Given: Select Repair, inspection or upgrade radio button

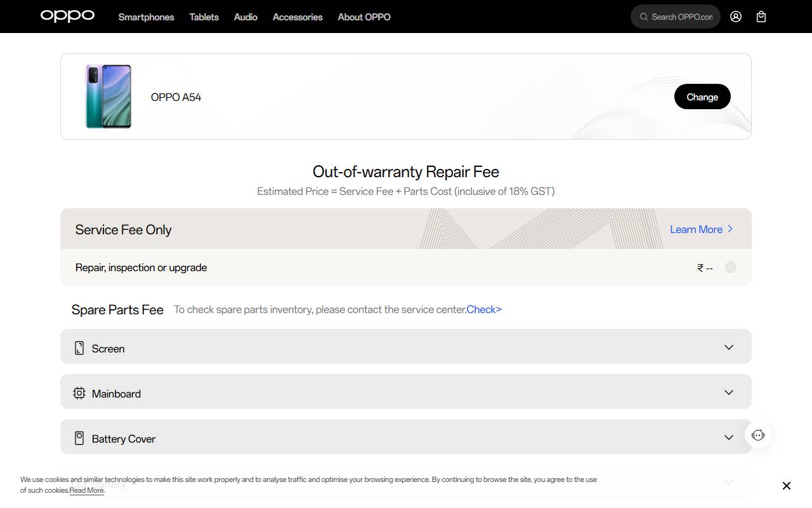Looking at the screenshot, I should click(731, 267).
